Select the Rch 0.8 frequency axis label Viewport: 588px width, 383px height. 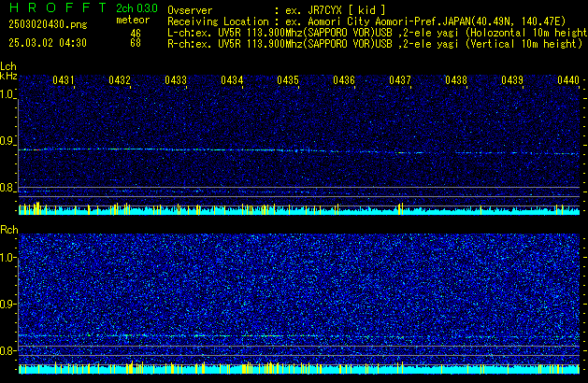(x=7, y=350)
